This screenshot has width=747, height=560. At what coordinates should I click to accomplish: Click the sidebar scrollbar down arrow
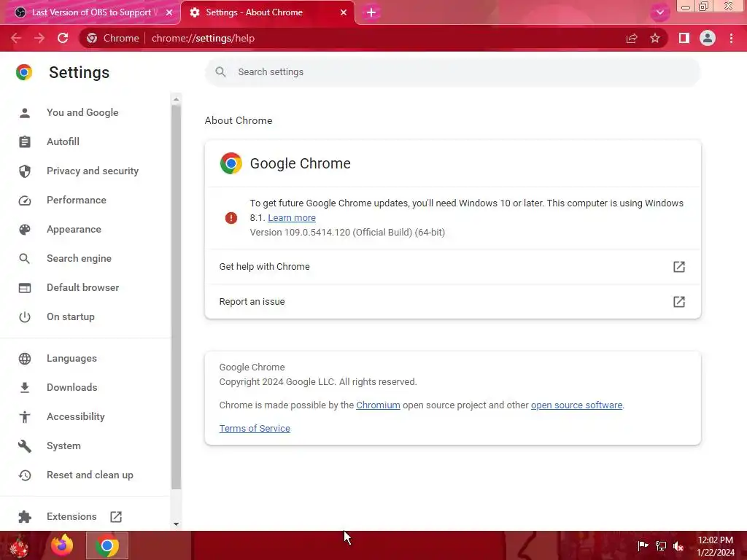pos(177,524)
